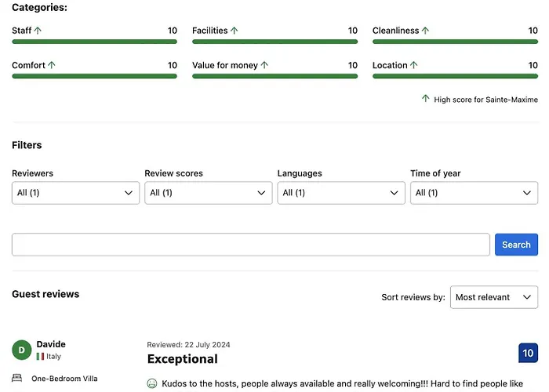Click the Staff score progress bar
The width and height of the screenshot is (549, 392).
click(x=94, y=42)
